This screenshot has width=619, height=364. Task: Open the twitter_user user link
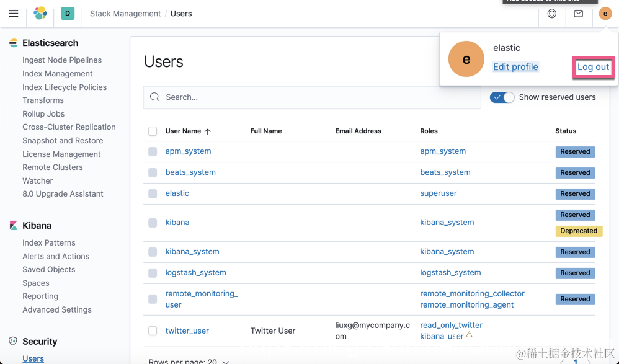tap(187, 331)
